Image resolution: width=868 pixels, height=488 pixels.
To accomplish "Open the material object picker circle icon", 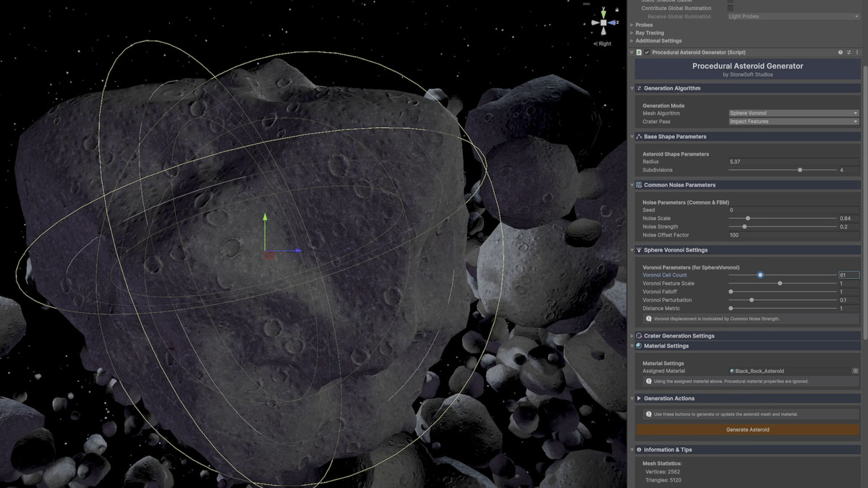I will (x=855, y=371).
